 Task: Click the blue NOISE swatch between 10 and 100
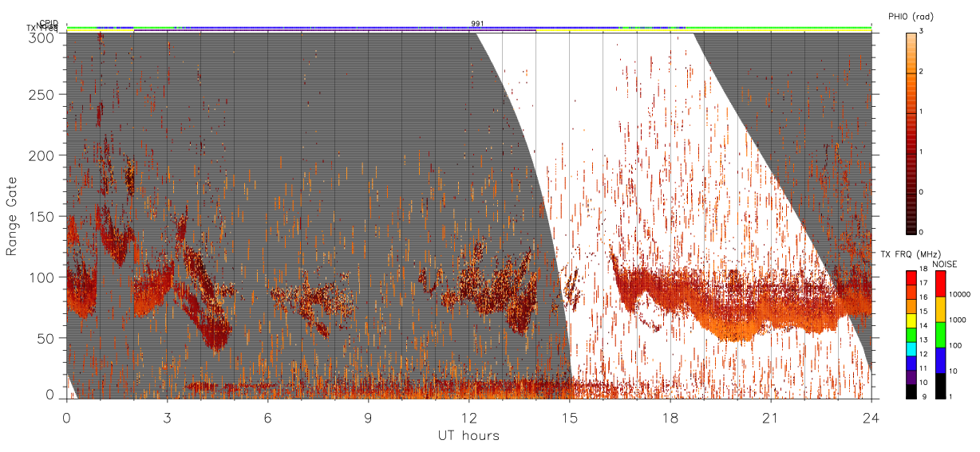tap(941, 361)
